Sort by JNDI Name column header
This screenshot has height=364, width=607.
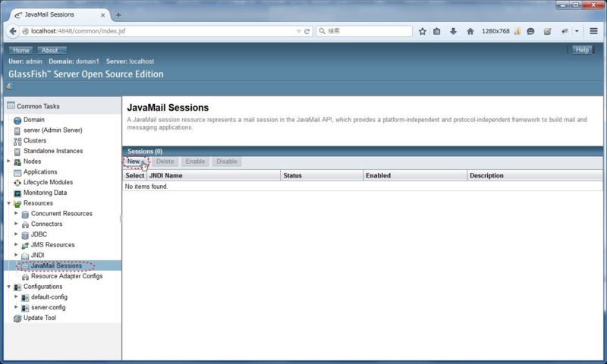pyautogui.click(x=165, y=176)
